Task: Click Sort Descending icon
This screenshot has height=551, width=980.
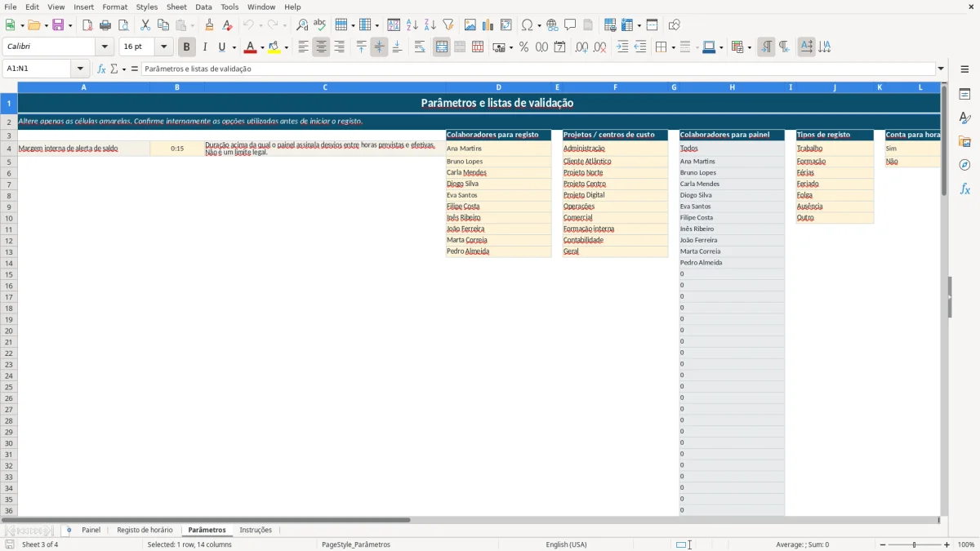Action: click(430, 25)
